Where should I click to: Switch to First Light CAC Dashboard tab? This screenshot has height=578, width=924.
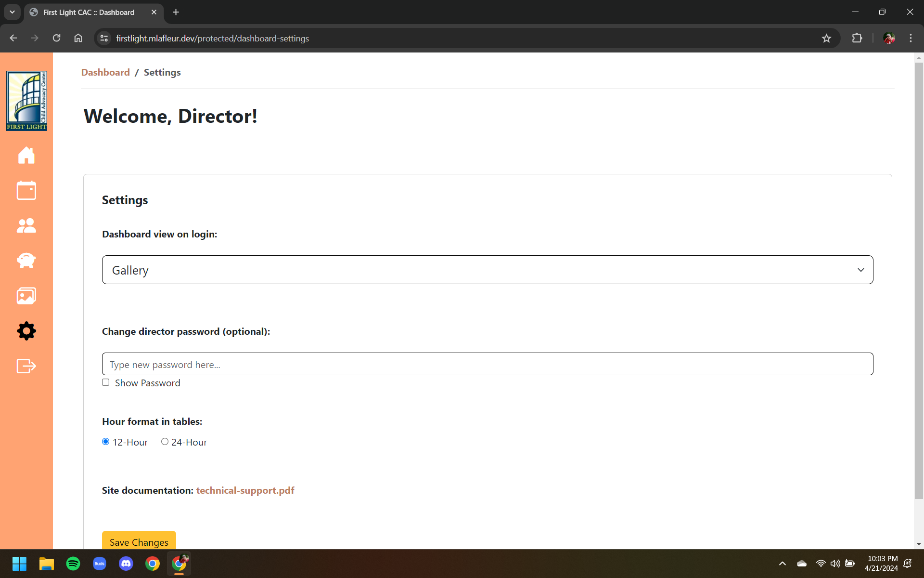coord(89,12)
